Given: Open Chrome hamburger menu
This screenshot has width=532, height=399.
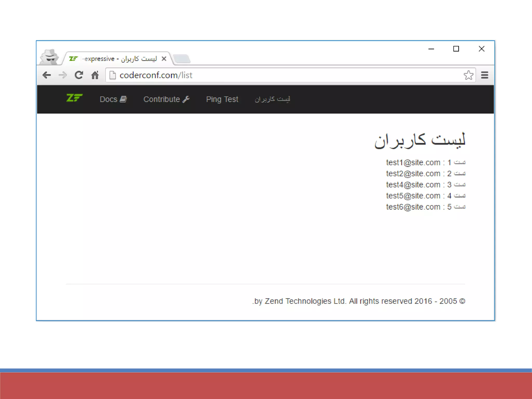Looking at the screenshot, I should pos(484,75).
